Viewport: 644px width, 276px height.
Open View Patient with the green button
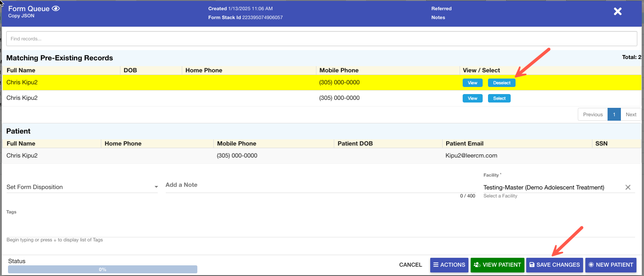[497, 265]
